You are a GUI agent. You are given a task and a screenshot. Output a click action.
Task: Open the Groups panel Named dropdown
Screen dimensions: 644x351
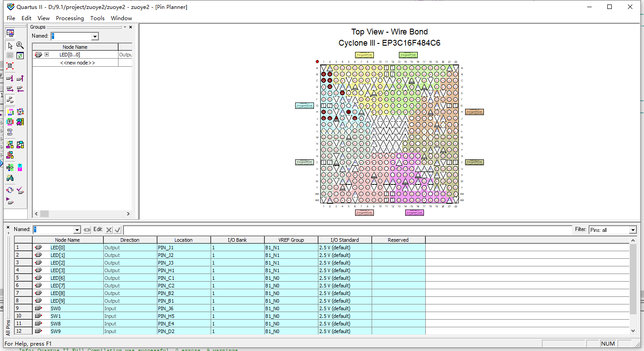pyautogui.click(x=95, y=36)
